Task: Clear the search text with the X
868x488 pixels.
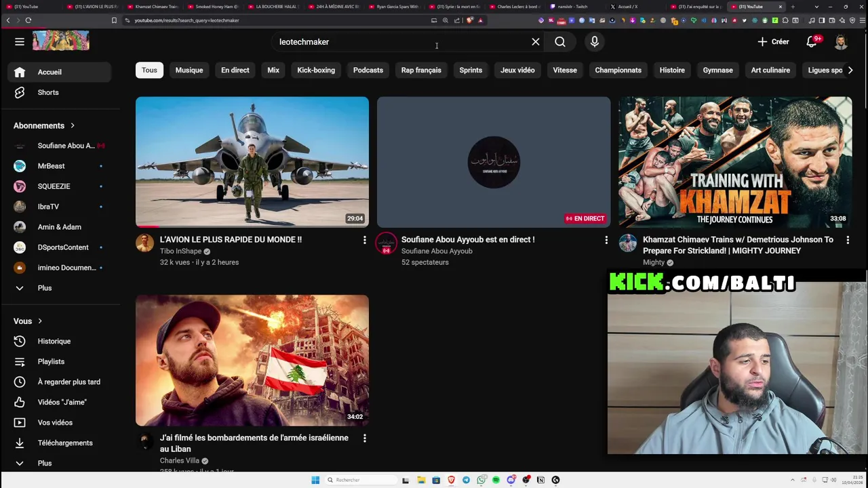Action: pos(536,42)
